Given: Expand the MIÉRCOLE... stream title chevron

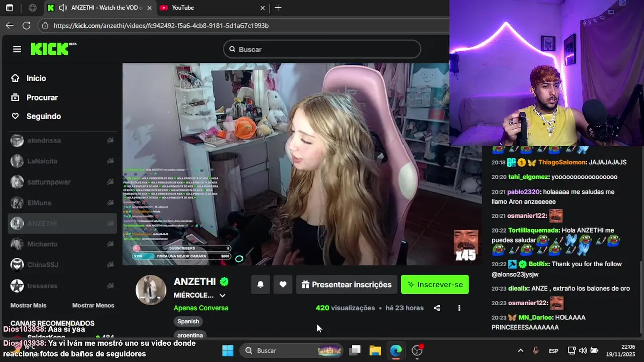Looking at the screenshot, I should point(222,295).
